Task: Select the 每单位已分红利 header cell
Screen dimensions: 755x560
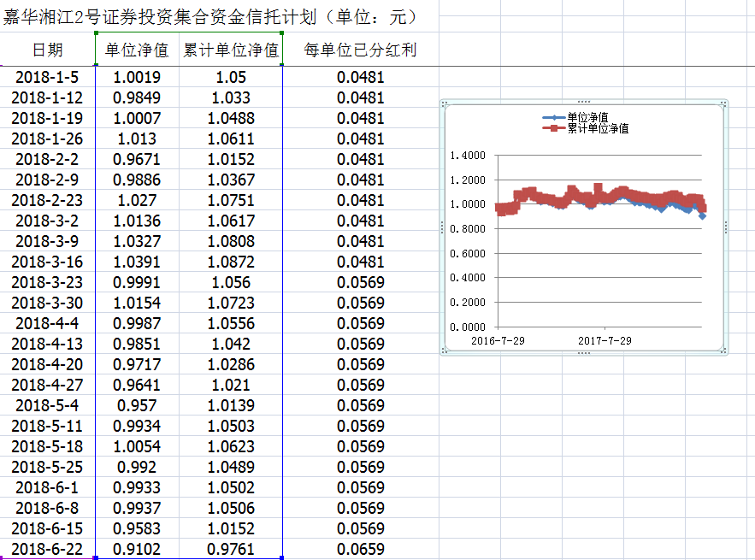Action: (x=360, y=50)
